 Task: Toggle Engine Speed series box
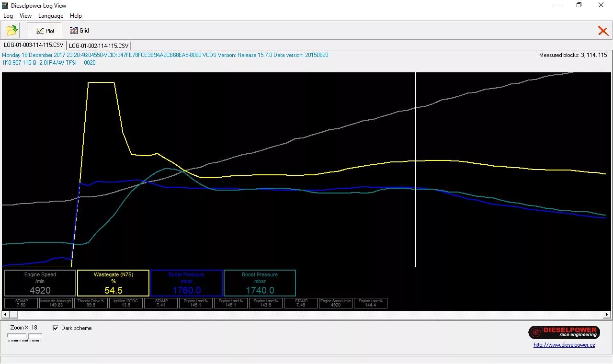tap(40, 283)
